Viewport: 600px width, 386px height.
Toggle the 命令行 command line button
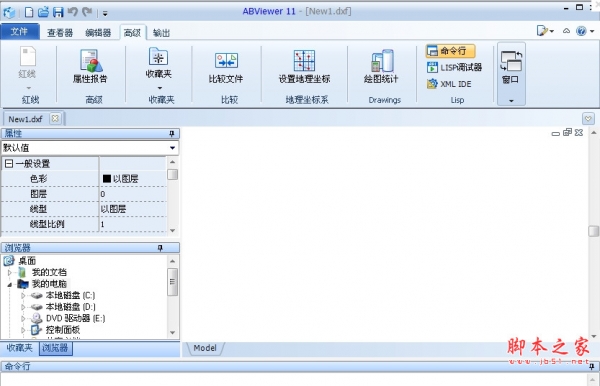450,51
